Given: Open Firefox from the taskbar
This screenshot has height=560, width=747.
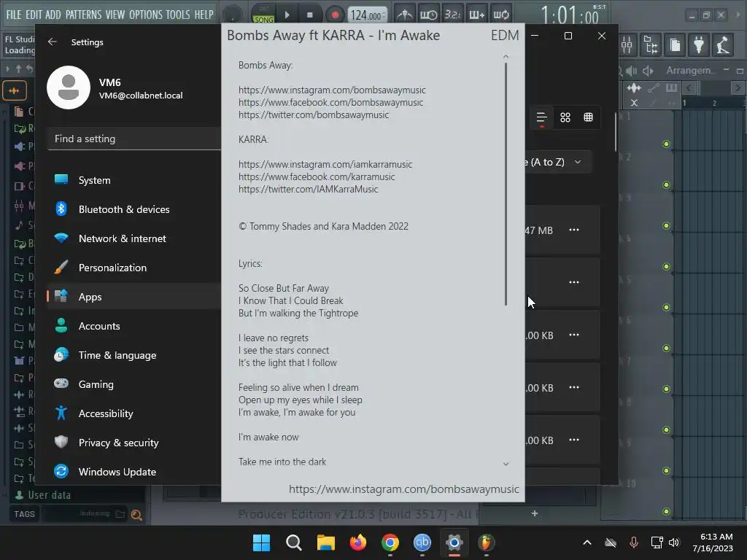Looking at the screenshot, I should (357, 542).
